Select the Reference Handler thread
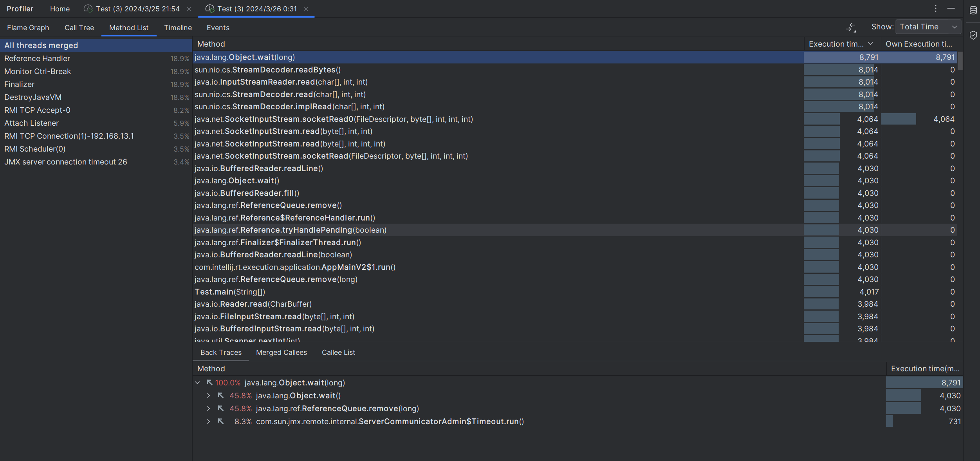 (37, 58)
